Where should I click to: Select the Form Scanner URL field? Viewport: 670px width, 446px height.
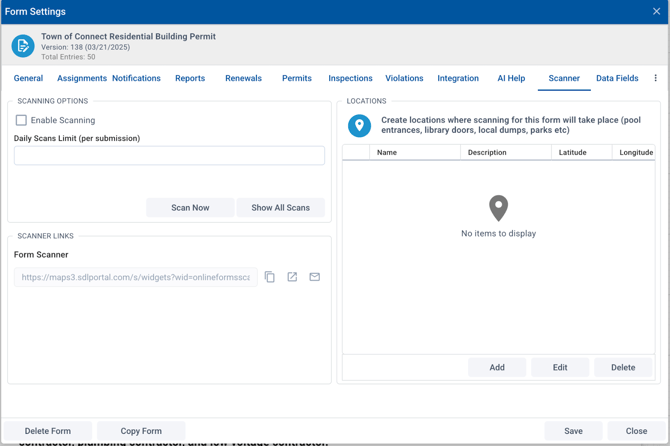coord(135,277)
